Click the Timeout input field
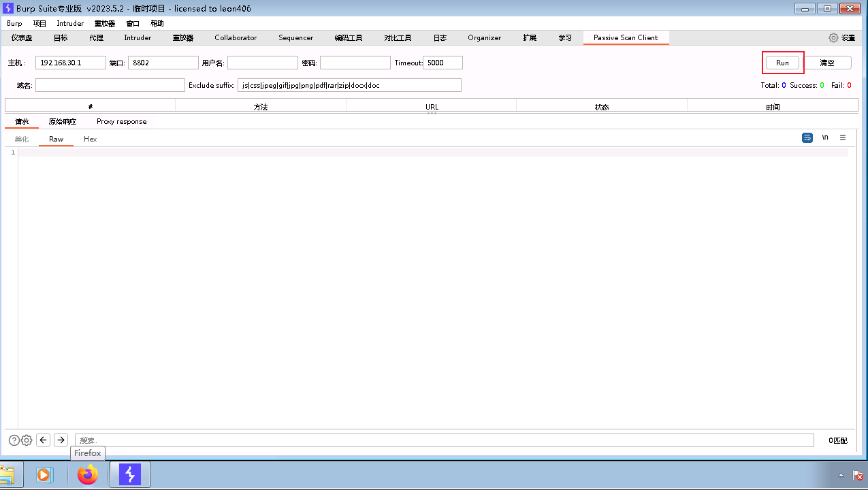Screen dimensions: 868x490 coord(443,63)
